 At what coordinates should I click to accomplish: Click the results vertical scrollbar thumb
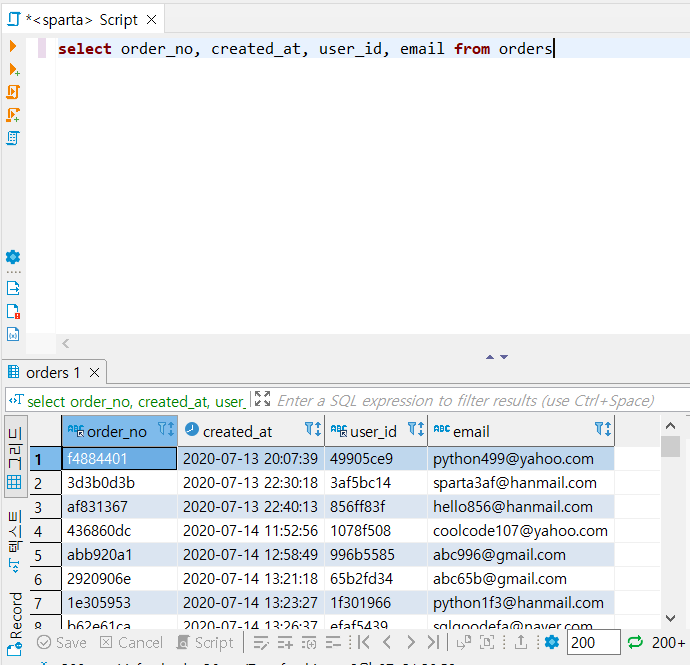coord(671,447)
